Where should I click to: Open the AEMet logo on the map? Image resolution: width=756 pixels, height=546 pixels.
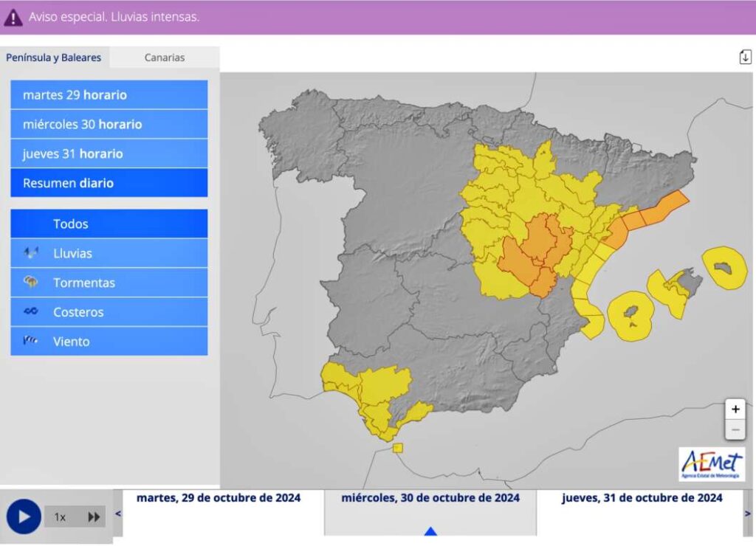712,464
